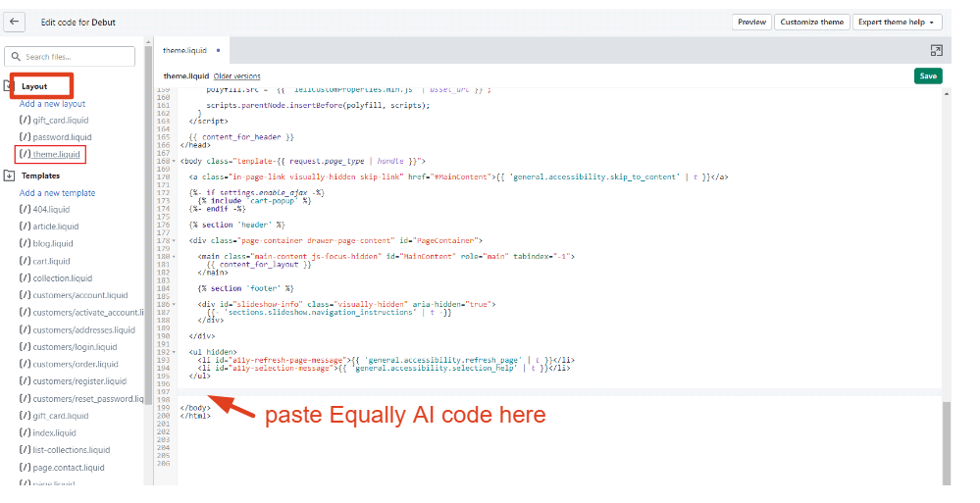Click Add a new layout
Image resolution: width=980 pixels, height=503 pixels.
pos(52,104)
